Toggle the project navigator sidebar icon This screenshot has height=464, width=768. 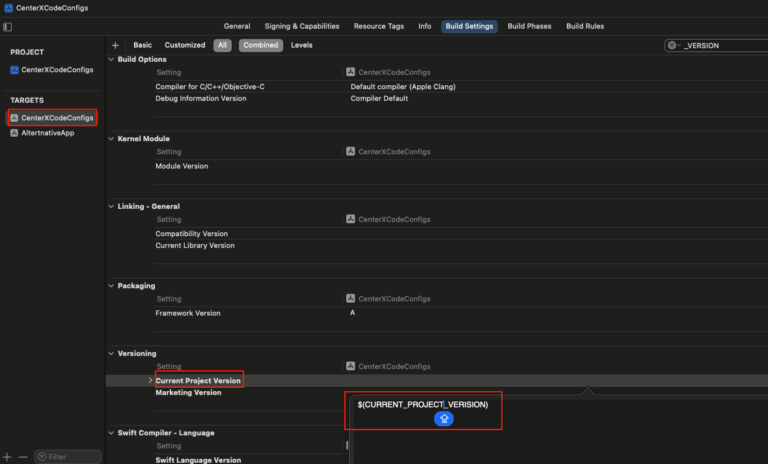tap(7, 27)
